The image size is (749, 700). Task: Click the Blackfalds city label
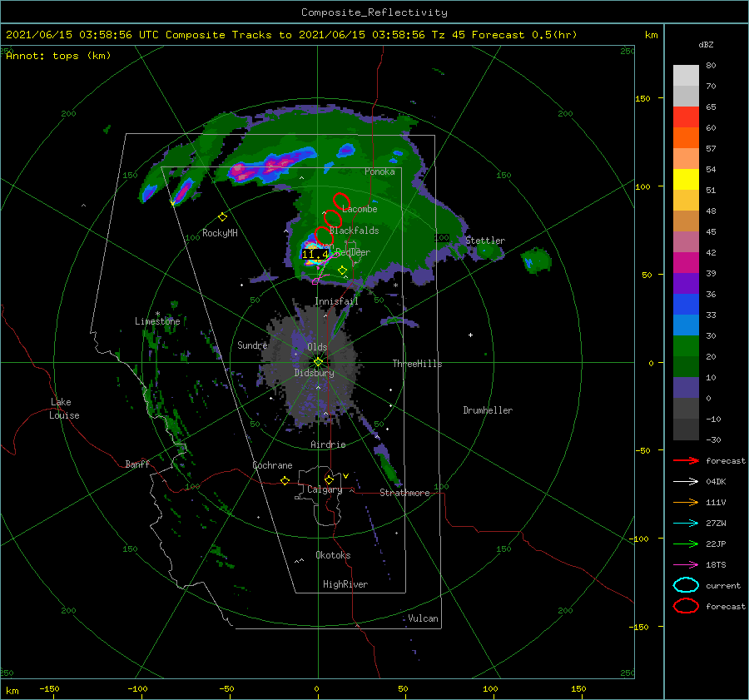[x=354, y=231]
